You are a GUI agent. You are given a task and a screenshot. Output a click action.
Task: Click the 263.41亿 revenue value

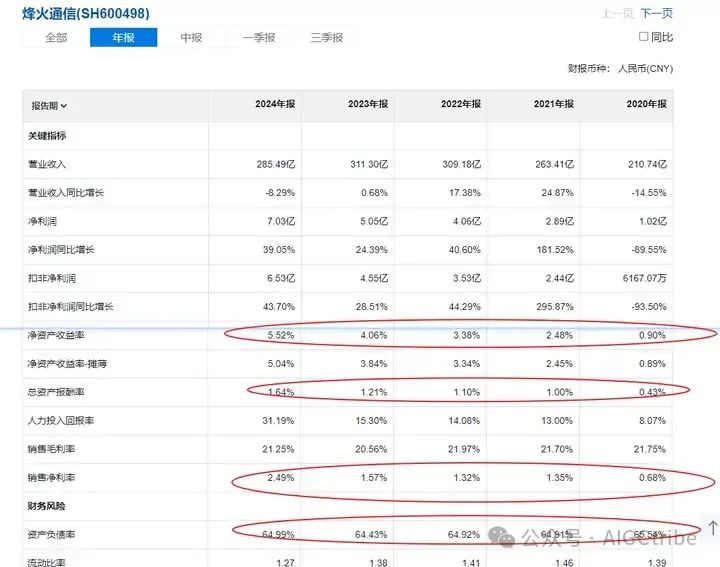[x=554, y=164]
